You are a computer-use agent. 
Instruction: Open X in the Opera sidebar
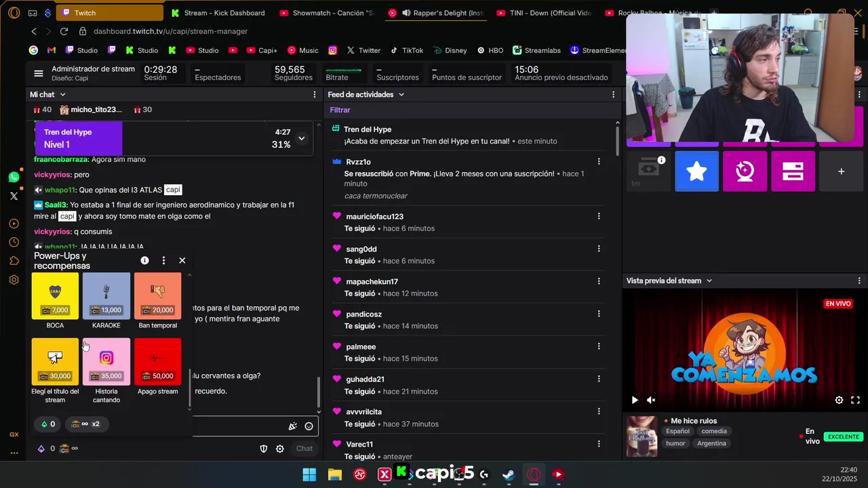(x=14, y=196)
